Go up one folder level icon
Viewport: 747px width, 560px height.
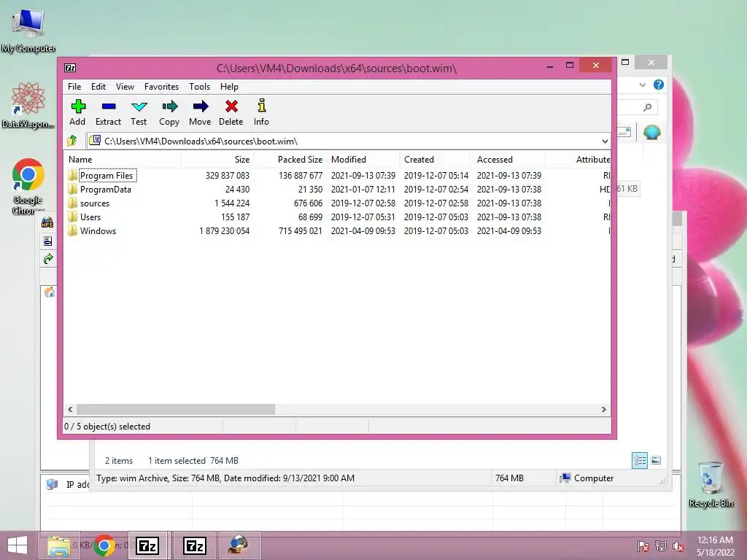pyautogui.click(x=72, y=141)
